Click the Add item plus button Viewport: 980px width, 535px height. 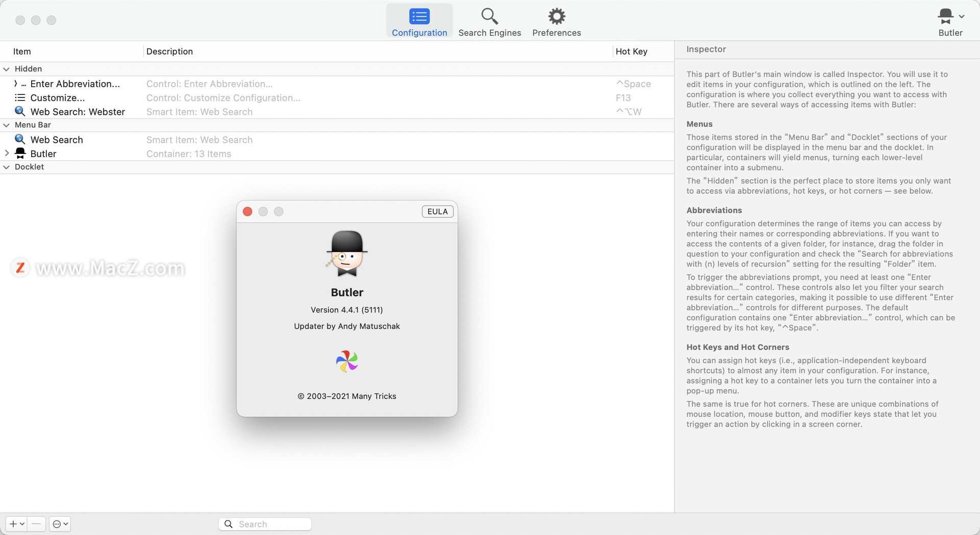(x=16, y=524)
